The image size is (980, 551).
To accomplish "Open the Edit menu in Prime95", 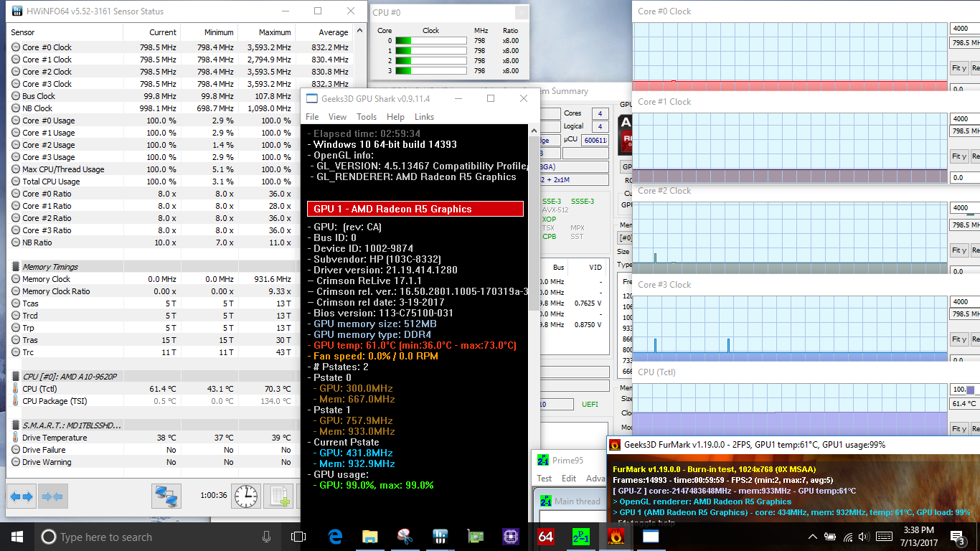I will point(569,479).
